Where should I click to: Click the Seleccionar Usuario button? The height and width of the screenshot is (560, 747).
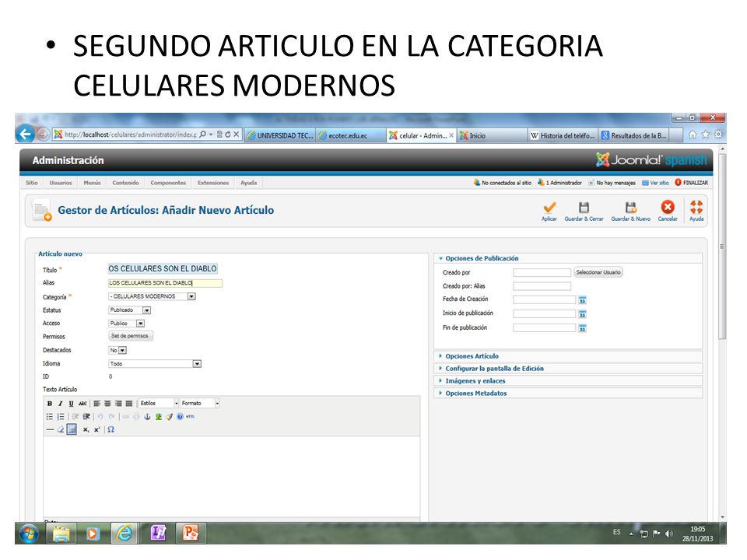[598, 272]
